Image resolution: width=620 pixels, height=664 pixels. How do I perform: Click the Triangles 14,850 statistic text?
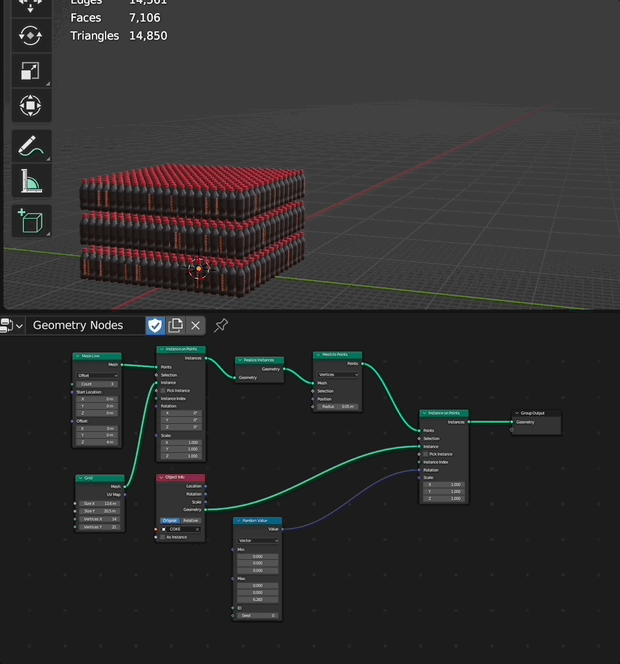119,36
